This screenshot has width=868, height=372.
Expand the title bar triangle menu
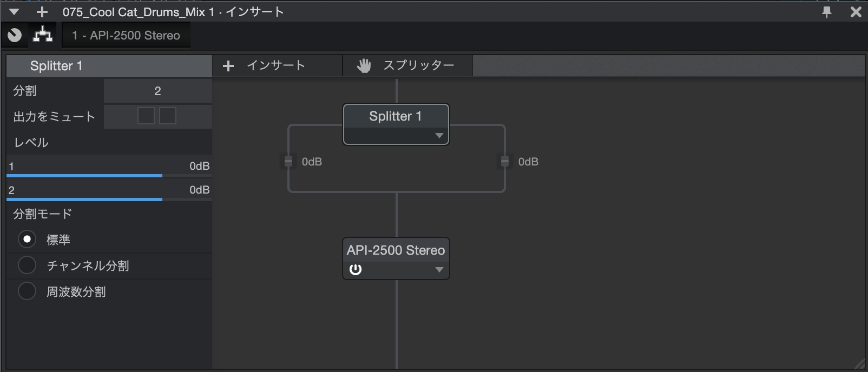click(15, 12)
